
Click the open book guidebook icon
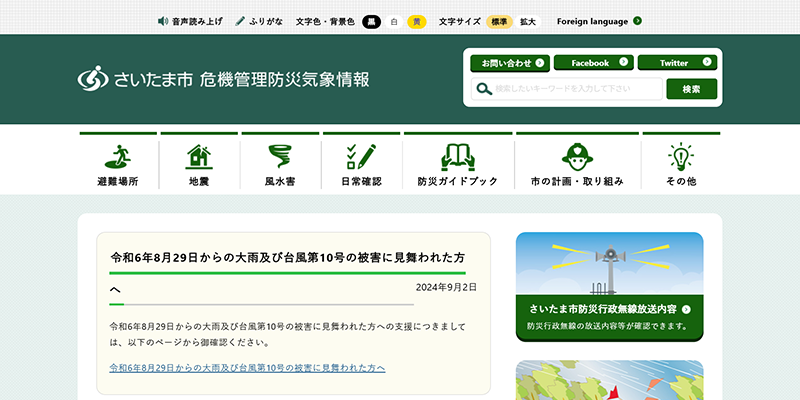click(x=458, y=157)
